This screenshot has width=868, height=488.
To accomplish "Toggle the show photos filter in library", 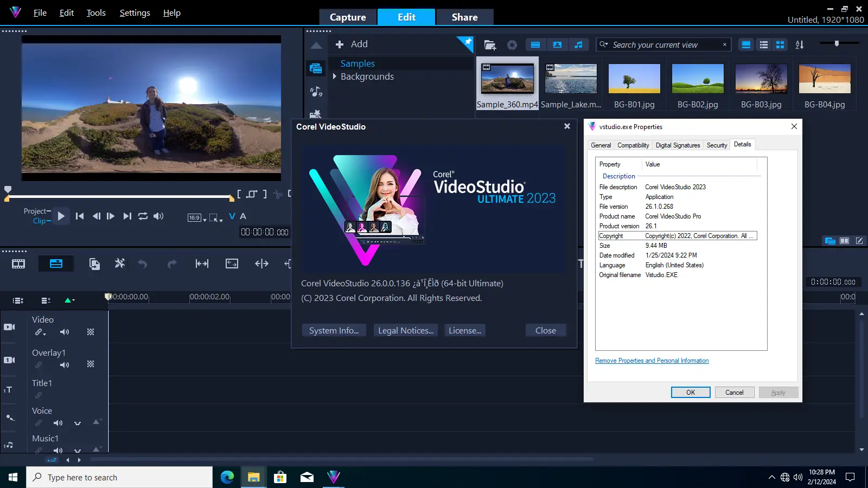I will [x=557, y=45].
